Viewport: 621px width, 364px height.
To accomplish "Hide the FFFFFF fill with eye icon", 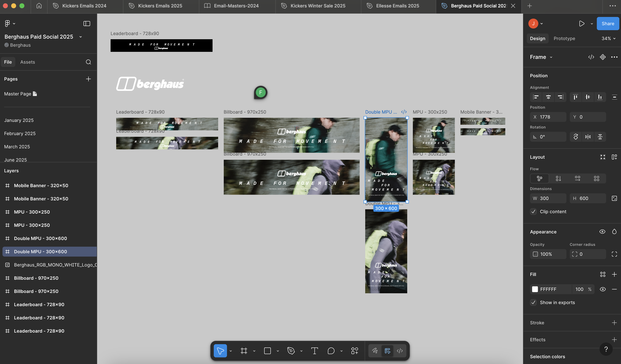I will (603, 289).
